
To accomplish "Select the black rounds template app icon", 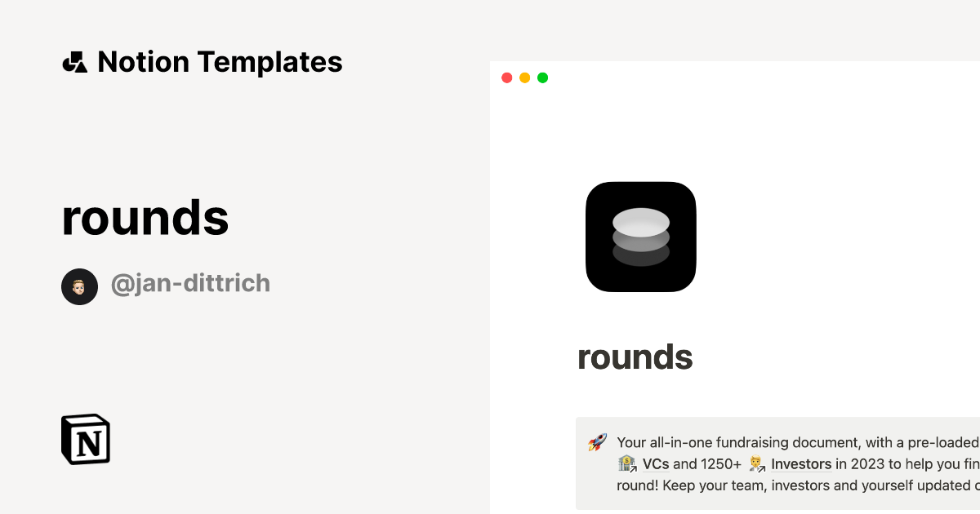I will (640, 237).
